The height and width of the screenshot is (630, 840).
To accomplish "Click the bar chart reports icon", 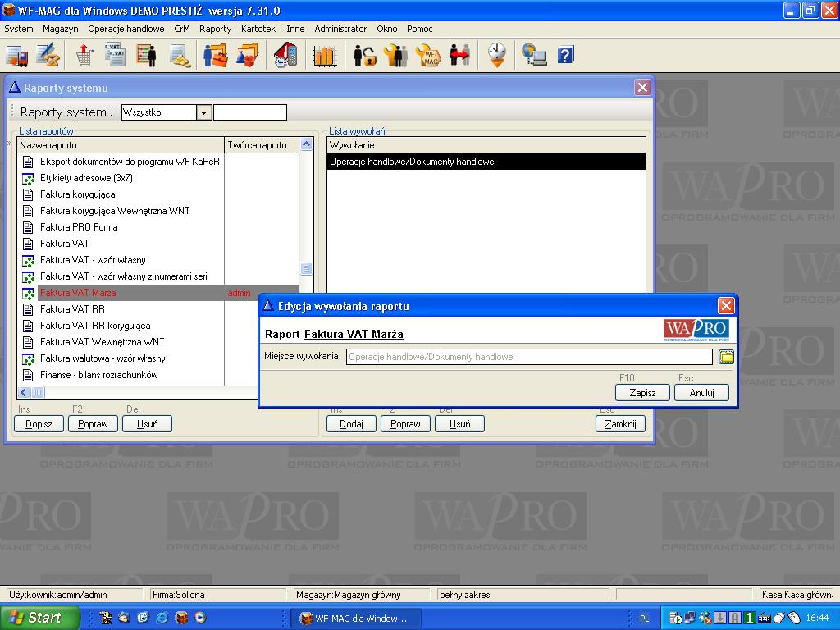I will (x=325, y=55).
